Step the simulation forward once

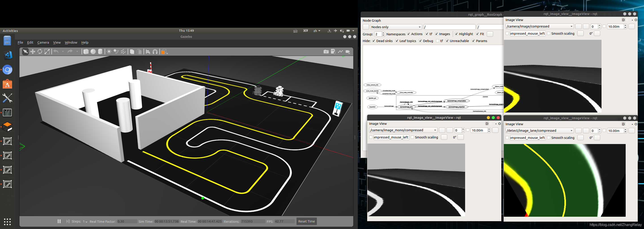click(x=68, y=221)
